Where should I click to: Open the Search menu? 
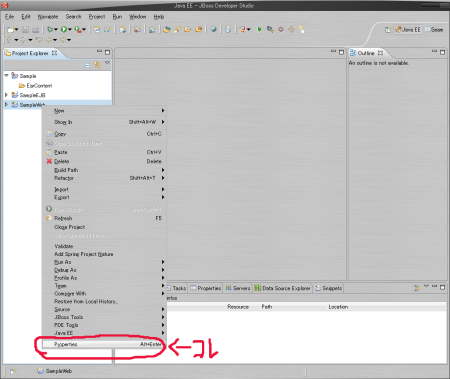click(x=73, y=17)
